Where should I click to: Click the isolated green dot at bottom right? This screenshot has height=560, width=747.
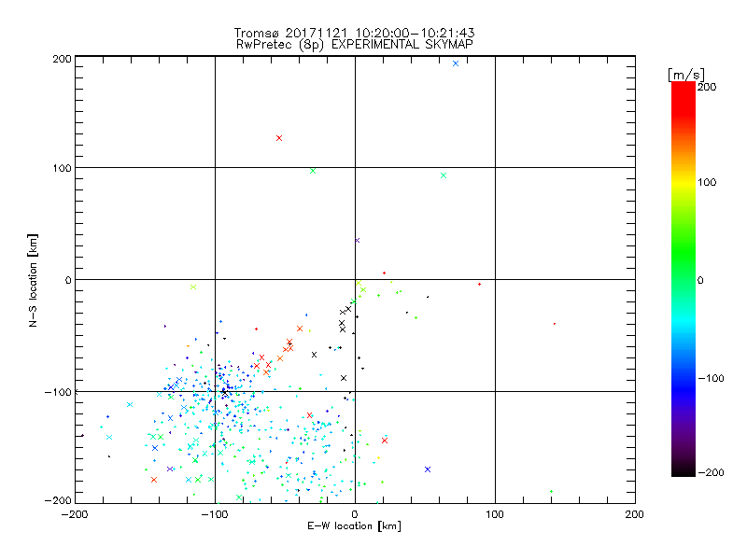click(x=551, y=491)
